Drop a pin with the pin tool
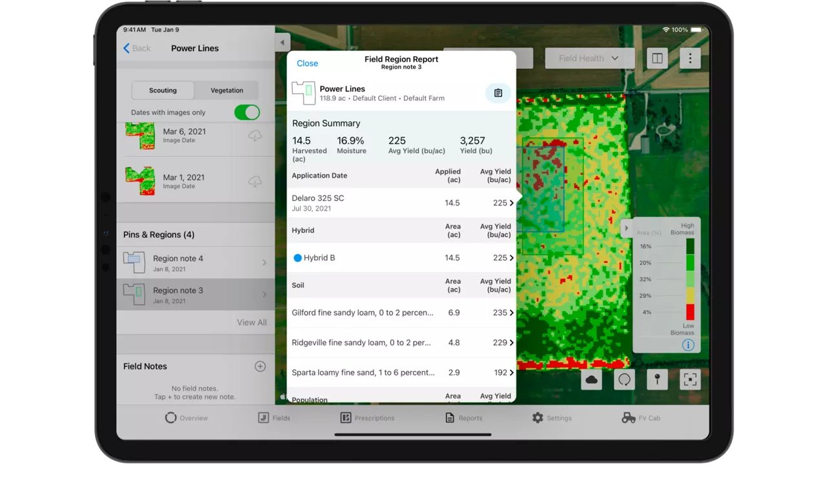Viewport: 827px width, 504px height. tap(657, 380)
